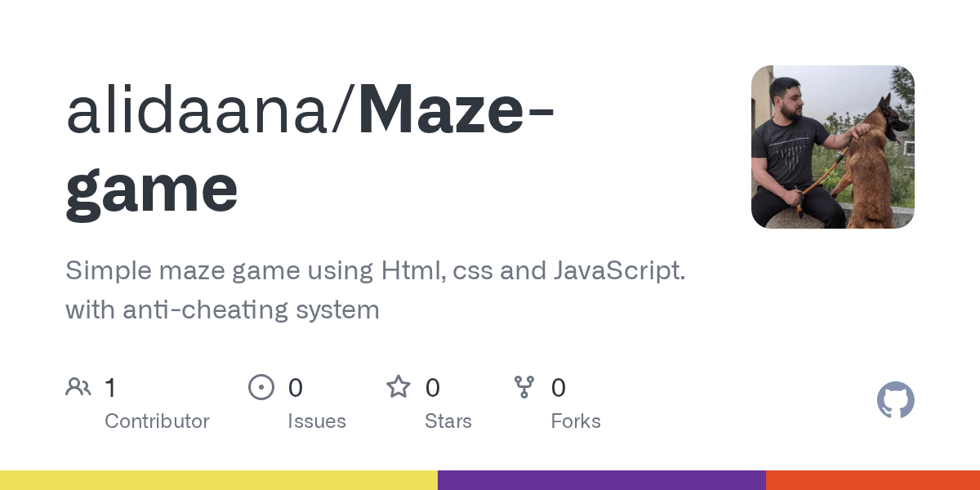Select the Issues counter showing zero
The width and height of the screenshot is (980, 490).
(x=296, y=388)
